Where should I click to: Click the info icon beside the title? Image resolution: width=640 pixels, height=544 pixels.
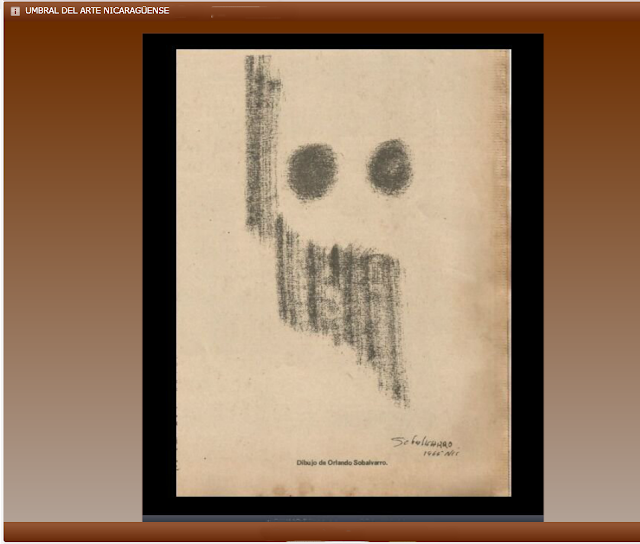click(15, 11)
